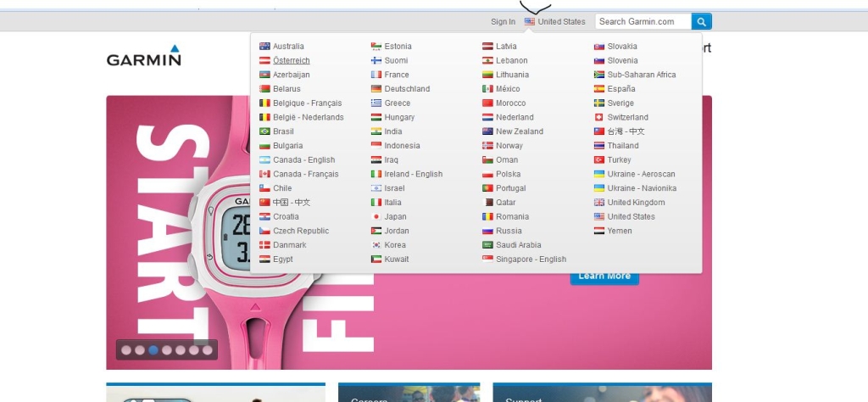Click the Israel flag icon
Screen dimensions: 868x402
tap(376, 188)
